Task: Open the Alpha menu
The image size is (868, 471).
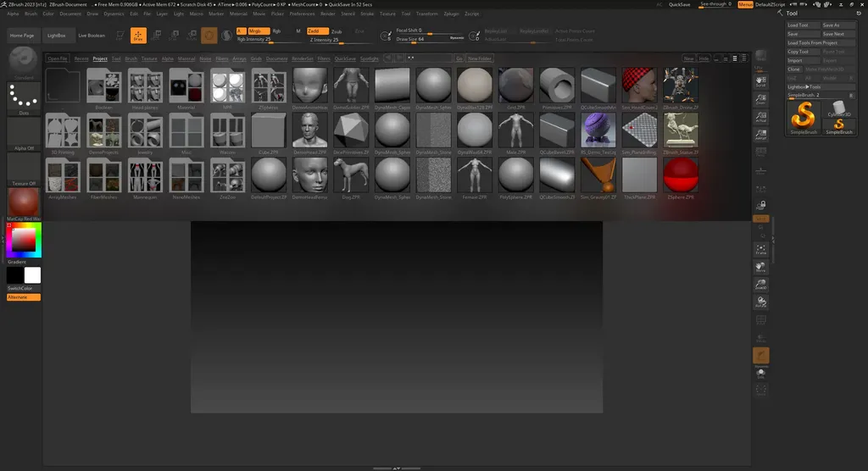Action: pyautogui.click(x=13, y=14)
